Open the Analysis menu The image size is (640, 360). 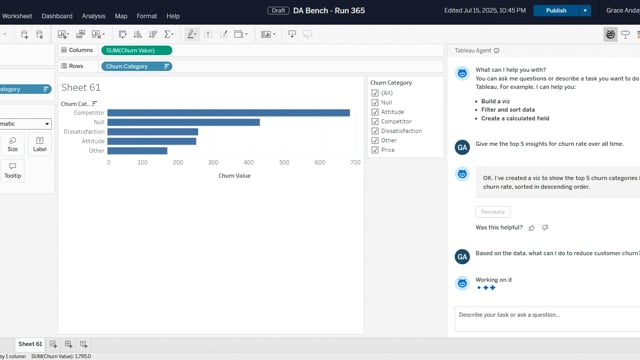coord(93,16)
